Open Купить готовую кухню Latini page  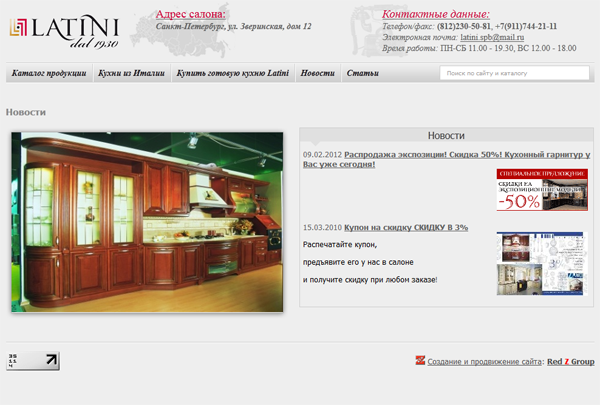coord(233,73)
